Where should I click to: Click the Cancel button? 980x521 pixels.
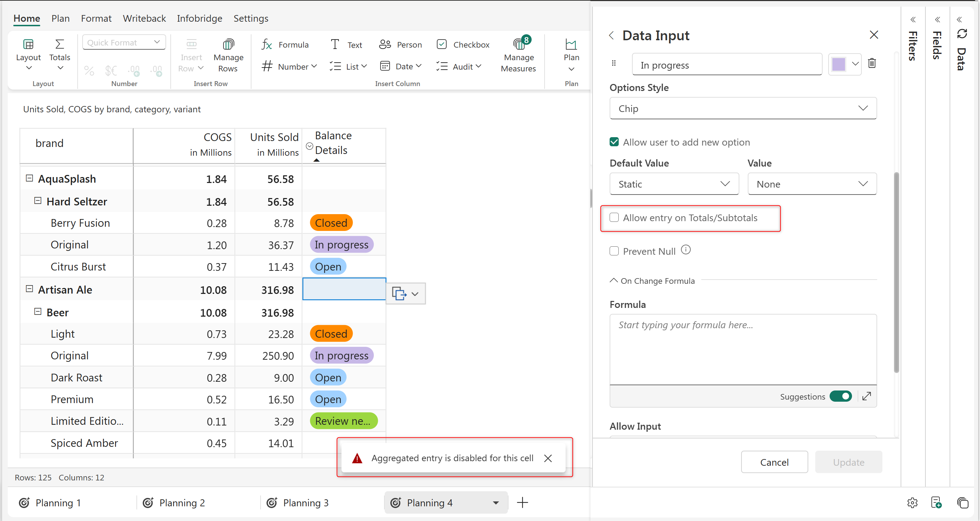(774, 462)
